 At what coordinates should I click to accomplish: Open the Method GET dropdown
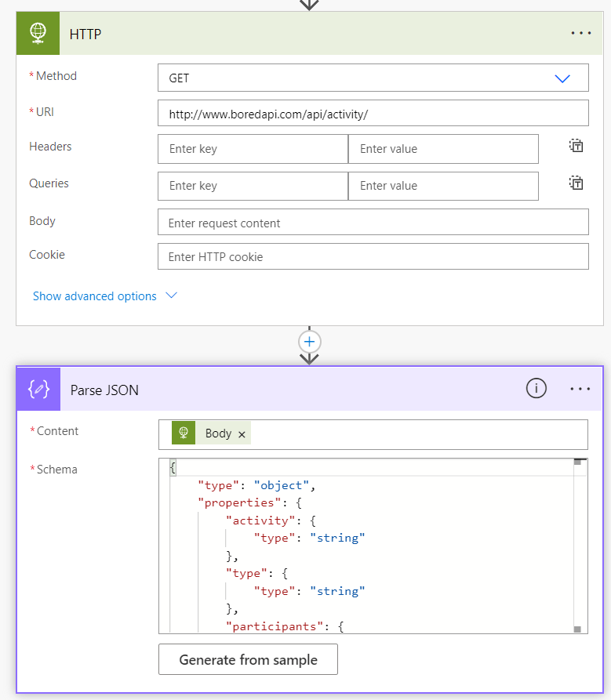pyautogui.click(x=373, y=78)
